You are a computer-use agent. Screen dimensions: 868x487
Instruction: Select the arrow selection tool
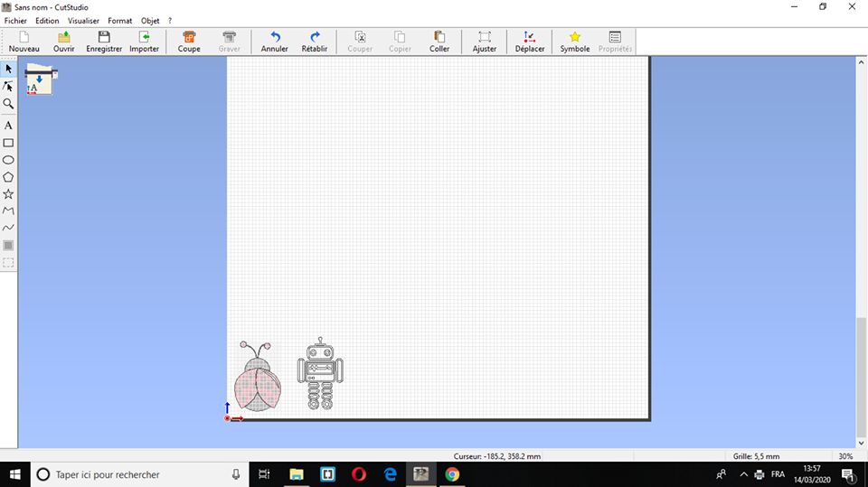[8, 70]
